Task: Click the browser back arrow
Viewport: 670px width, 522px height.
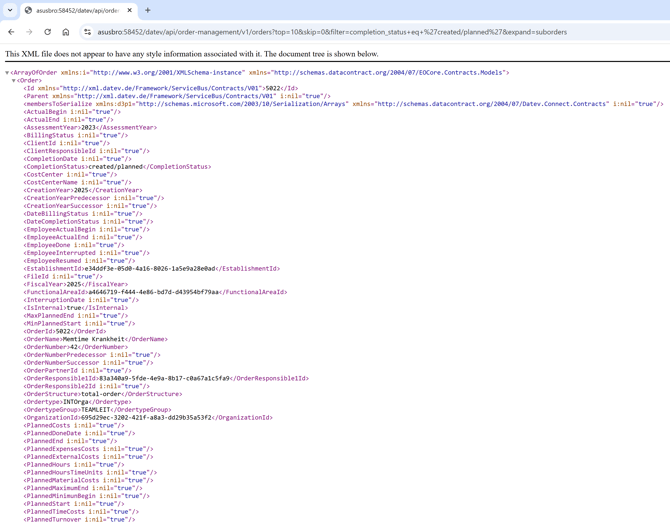Action: (12, 32)
